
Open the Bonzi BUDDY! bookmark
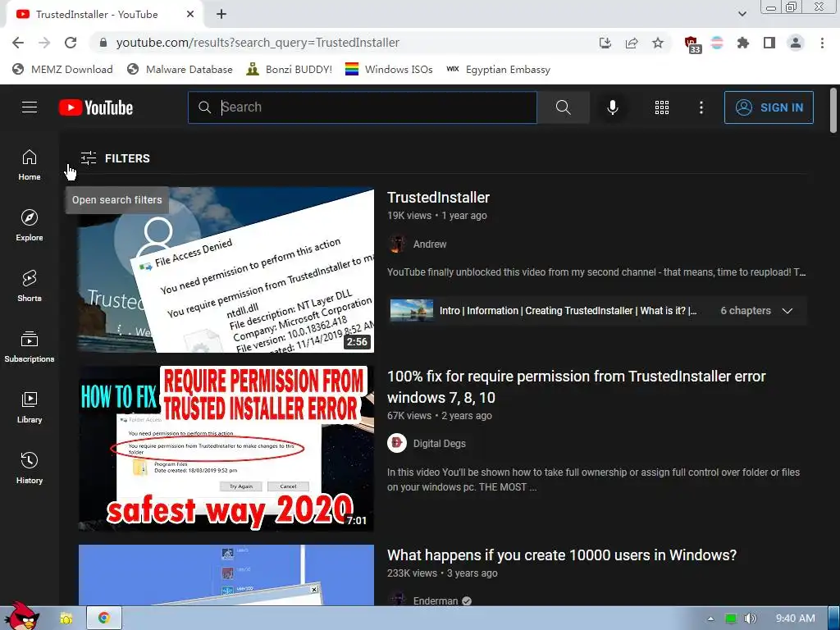click(290, 70)
